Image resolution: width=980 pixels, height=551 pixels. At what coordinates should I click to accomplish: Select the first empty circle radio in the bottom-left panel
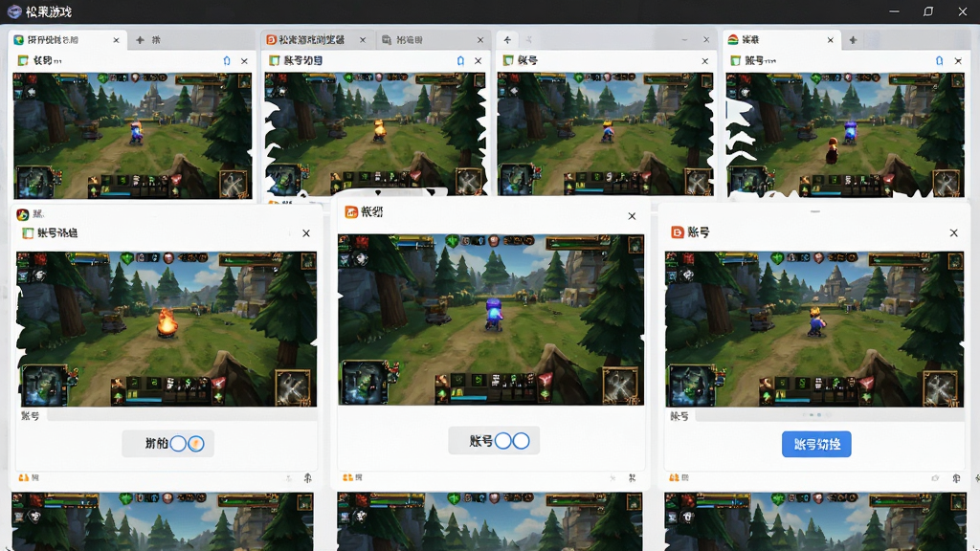tap(178, 444)
